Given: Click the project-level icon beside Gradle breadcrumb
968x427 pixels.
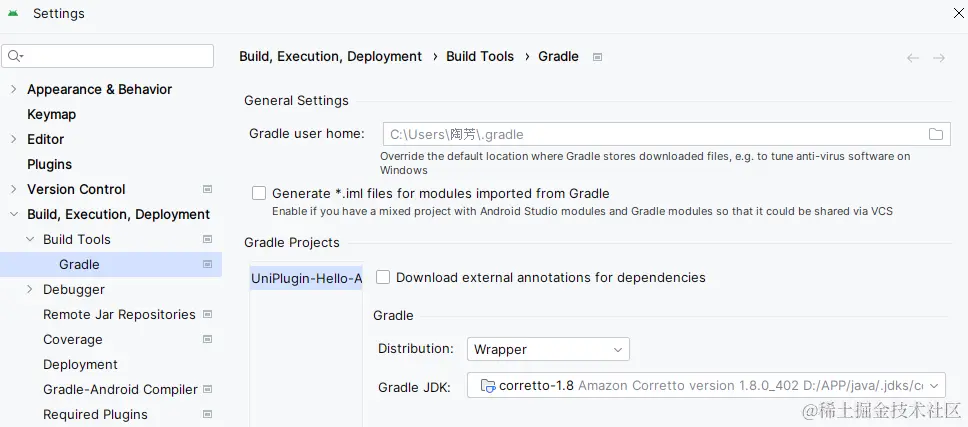Looking at the screenshot, I should click(x=597, y=57).
